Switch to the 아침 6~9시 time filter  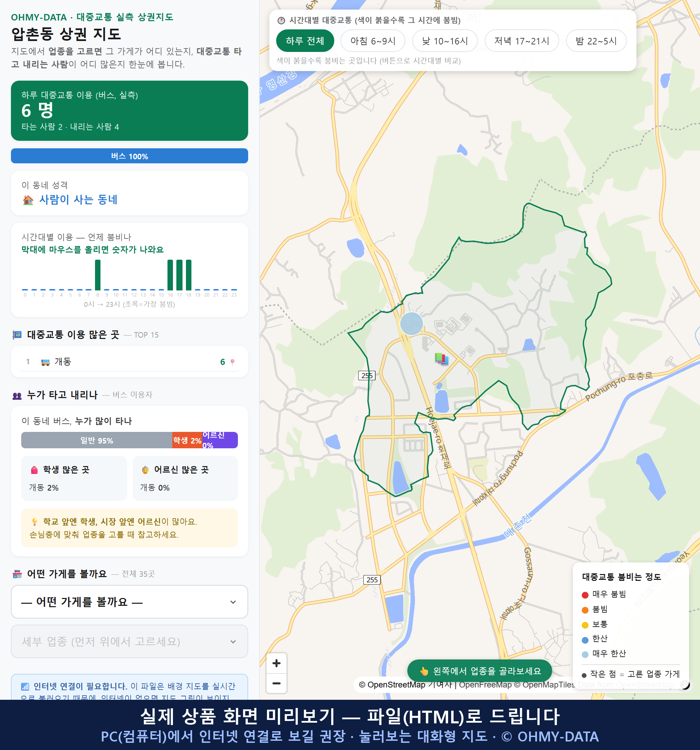click(373, 41)
